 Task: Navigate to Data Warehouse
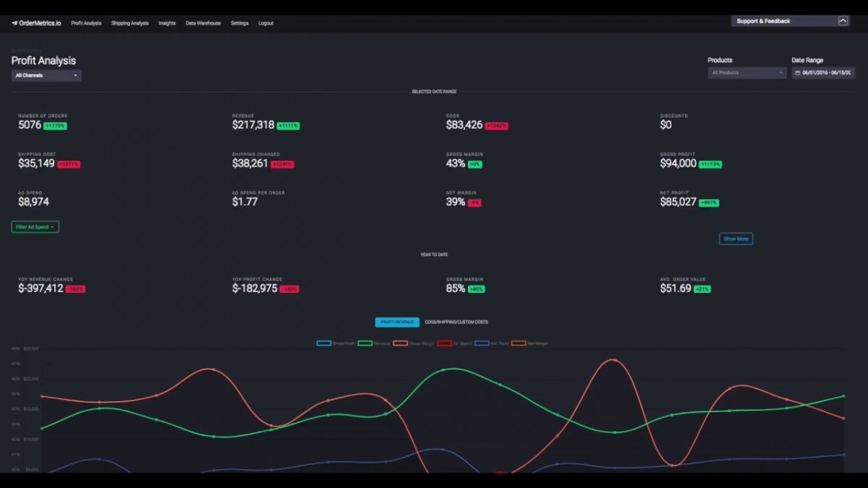(x=203, y=22)
